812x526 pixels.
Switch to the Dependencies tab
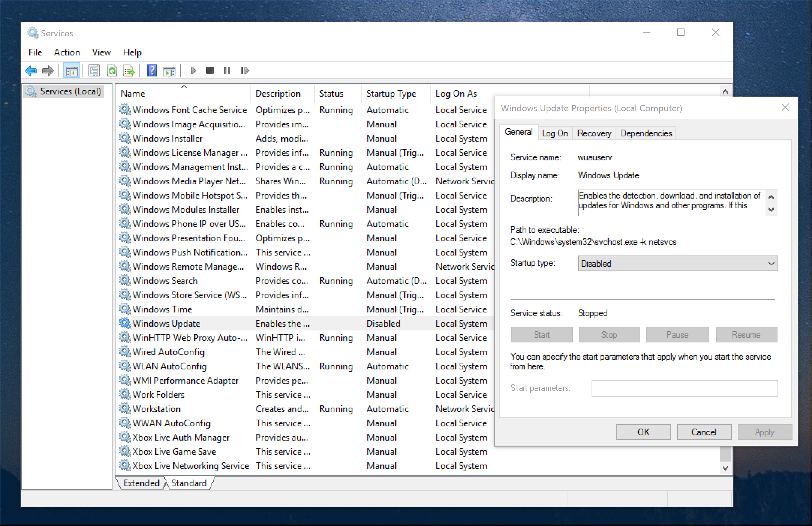[x=646, y=133]
